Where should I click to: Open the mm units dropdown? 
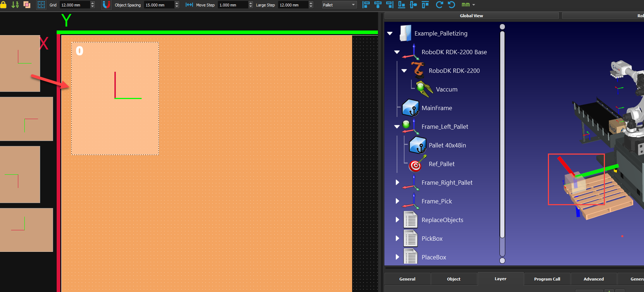468,5
